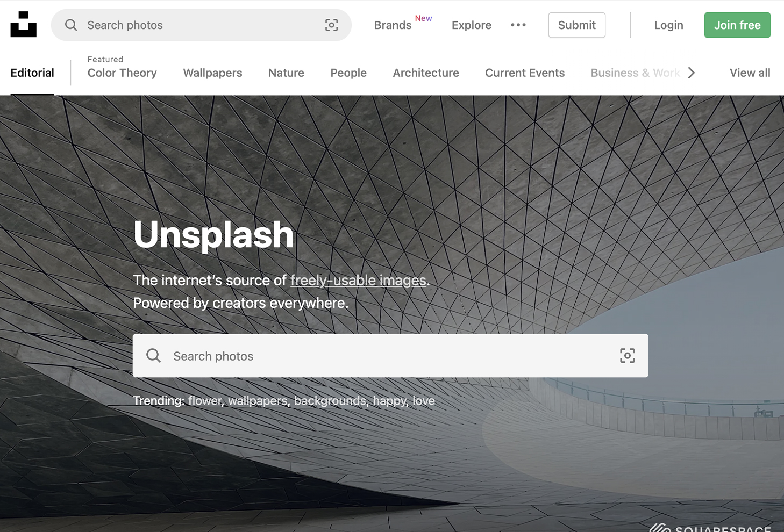
Task: Switch to the People topic
Action: point(348,73)
